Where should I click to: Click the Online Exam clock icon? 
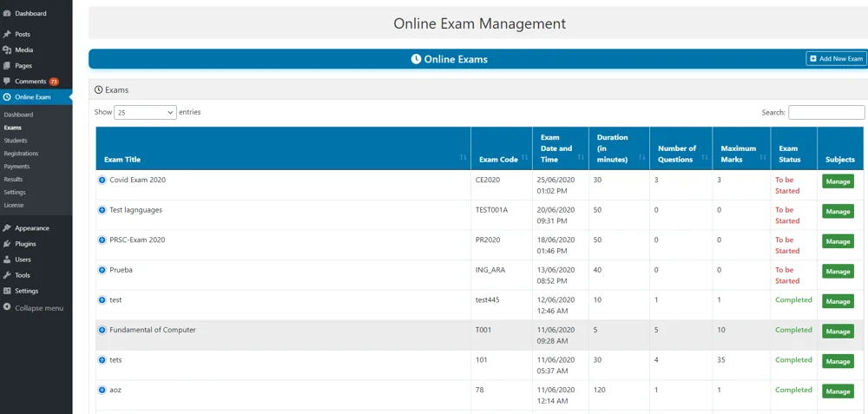pyautogui.click(x=7, y=97)
